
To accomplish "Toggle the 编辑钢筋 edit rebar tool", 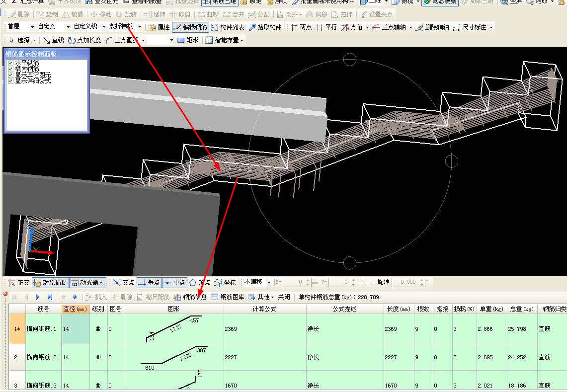I will coord(190,27).
